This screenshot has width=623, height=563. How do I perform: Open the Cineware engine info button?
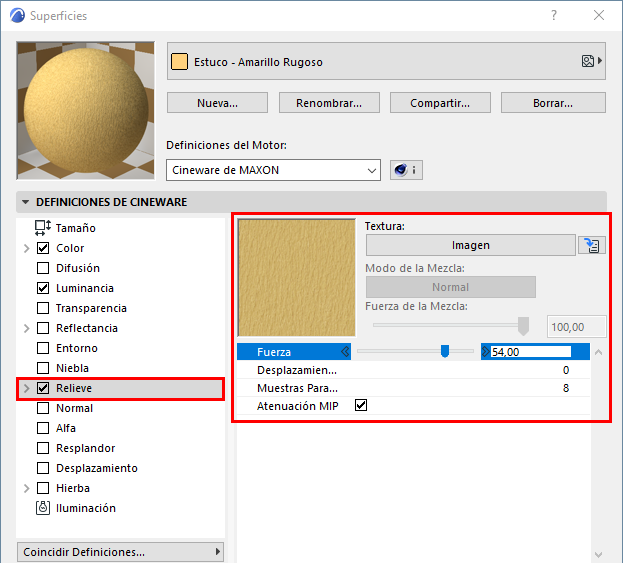point(406,170)
